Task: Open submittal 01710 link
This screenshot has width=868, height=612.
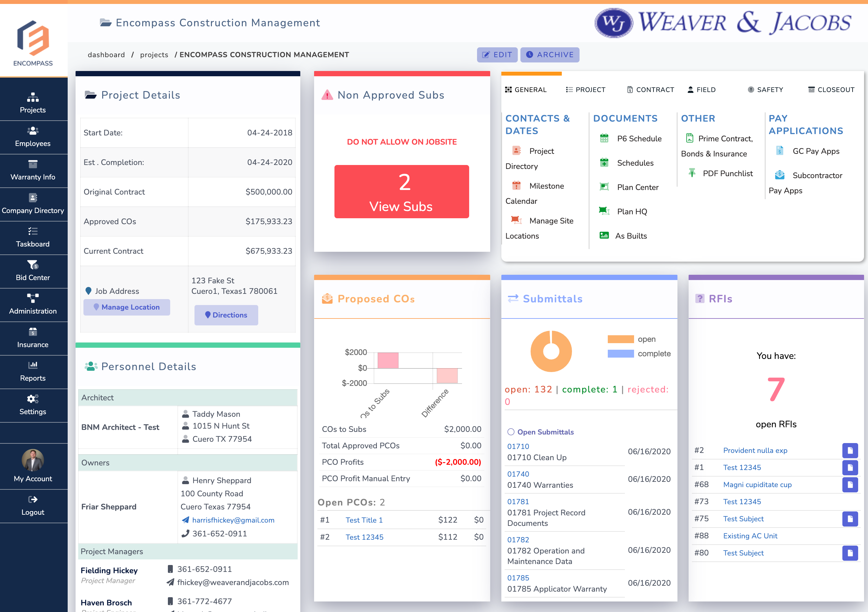Action: [x=518, y=446]
